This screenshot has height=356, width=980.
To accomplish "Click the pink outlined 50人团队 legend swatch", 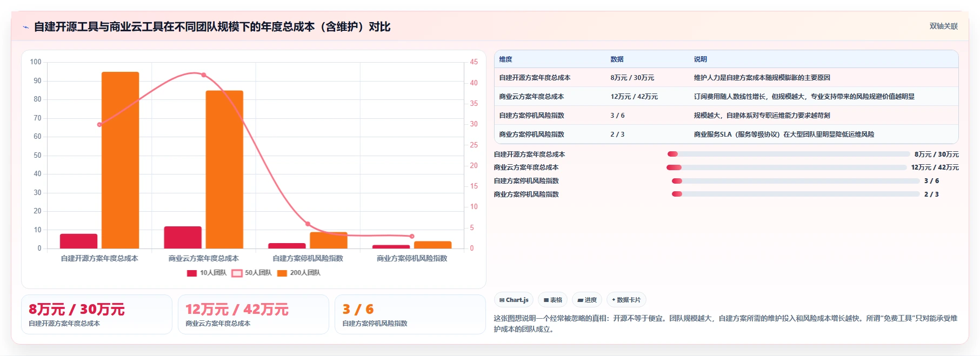I will 237,273.
